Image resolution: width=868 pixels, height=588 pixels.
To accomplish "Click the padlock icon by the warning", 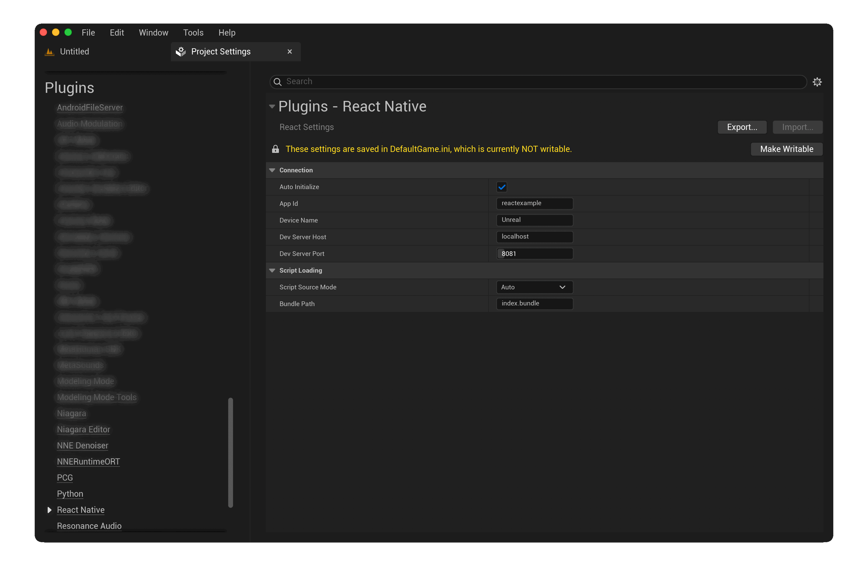I will (x=275, y=149).
